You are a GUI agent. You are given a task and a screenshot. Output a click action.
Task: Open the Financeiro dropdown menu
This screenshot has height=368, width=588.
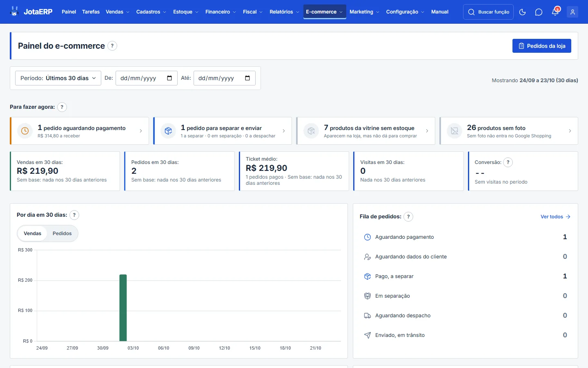tap(220, 12)
